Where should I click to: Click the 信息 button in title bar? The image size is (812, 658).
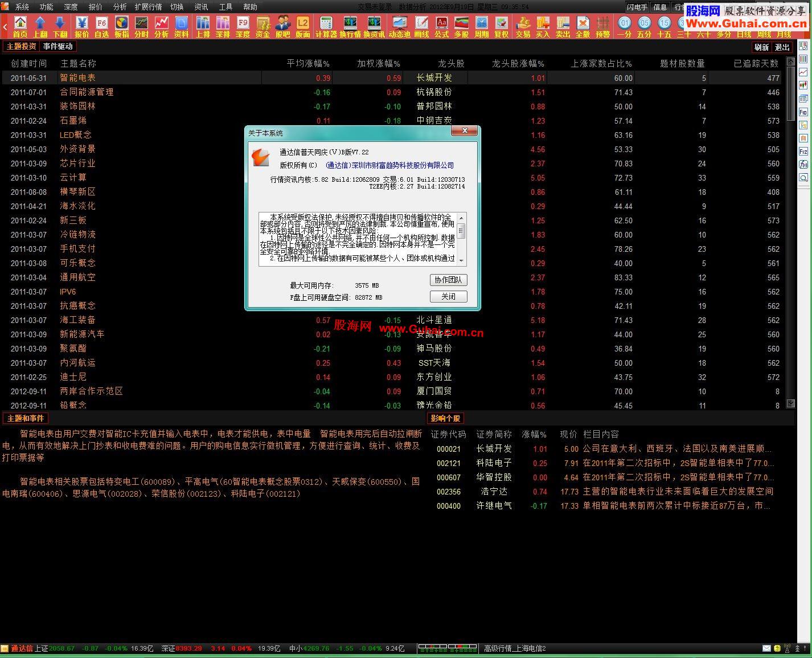660,7
